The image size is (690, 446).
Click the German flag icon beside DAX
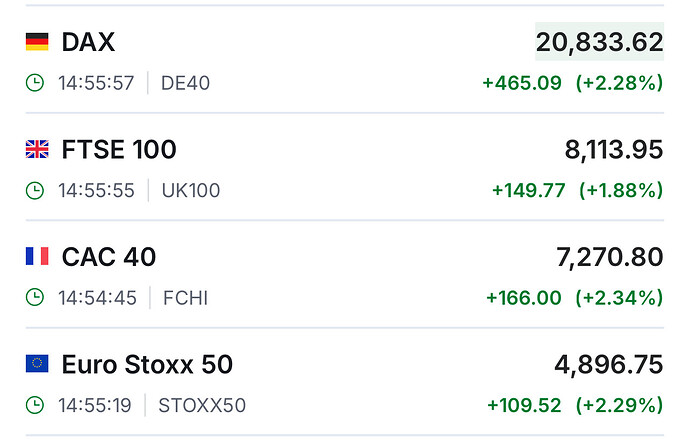(x=37, y=42)
